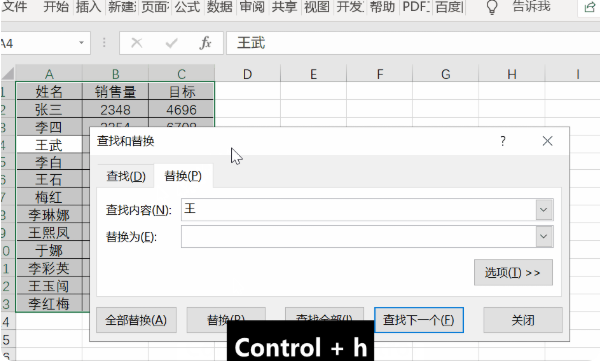Viewport: 607px width, 361px height.
Task: Select cell containing 王熙凤
Action: coord(49,233)
